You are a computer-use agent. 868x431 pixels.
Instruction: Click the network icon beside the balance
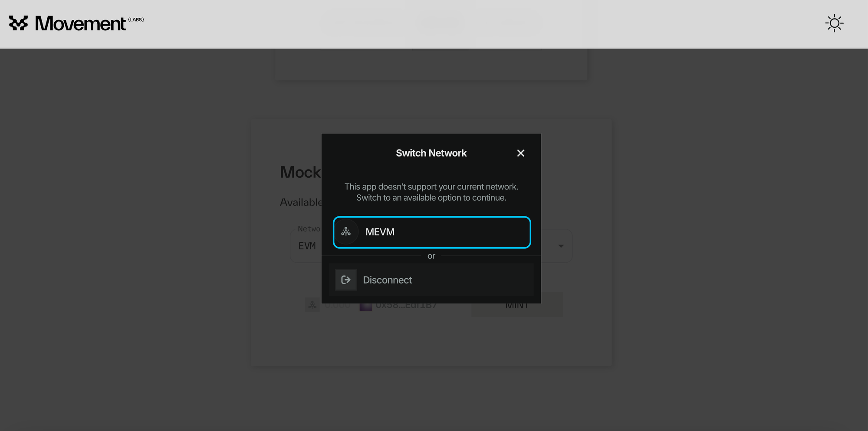[x=312, y=305]
